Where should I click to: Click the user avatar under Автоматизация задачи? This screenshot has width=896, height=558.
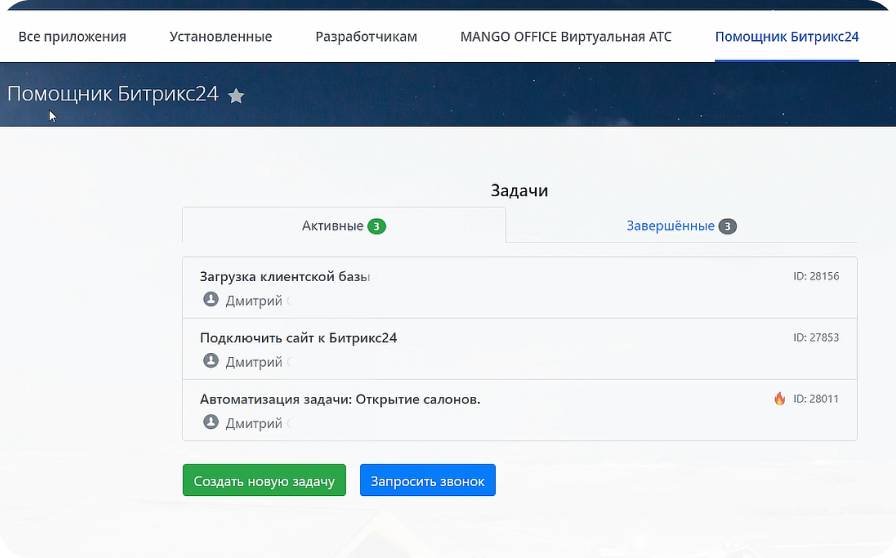[211, 423]
